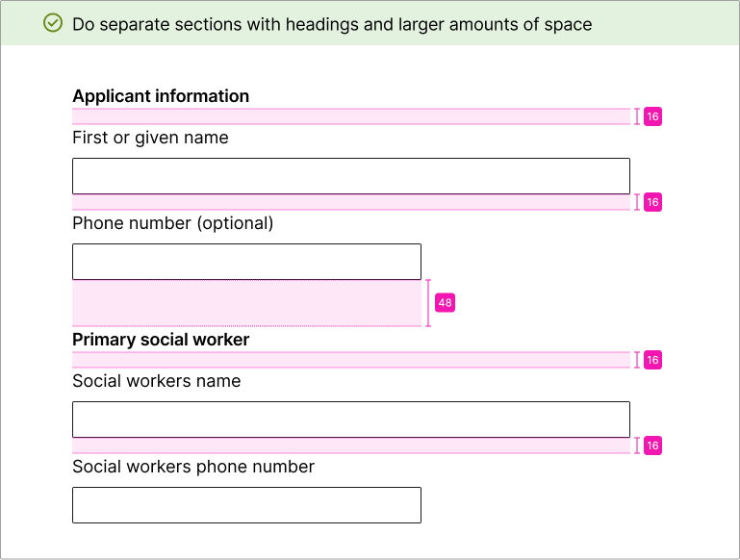Focus the Phone number (optional) field

point(246,262)
